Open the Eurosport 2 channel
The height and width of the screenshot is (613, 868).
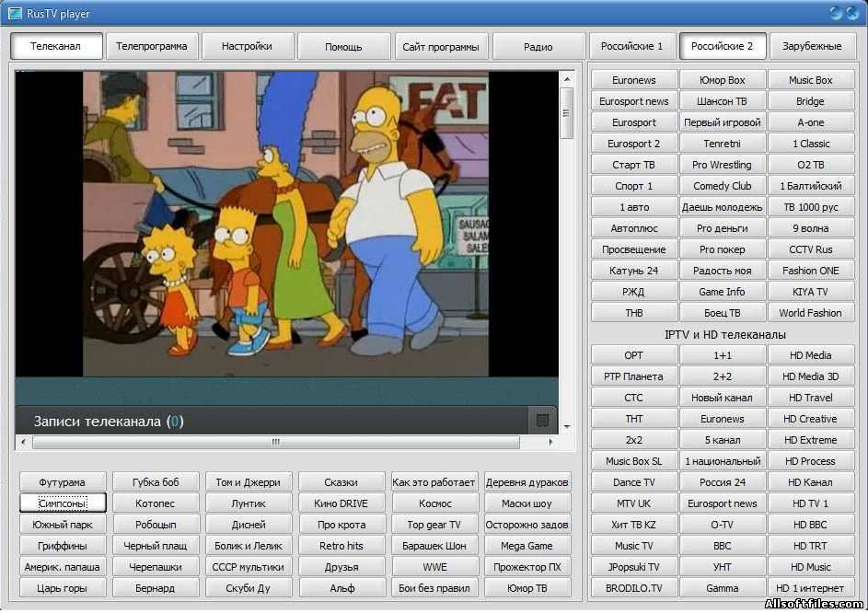[634, 144]
